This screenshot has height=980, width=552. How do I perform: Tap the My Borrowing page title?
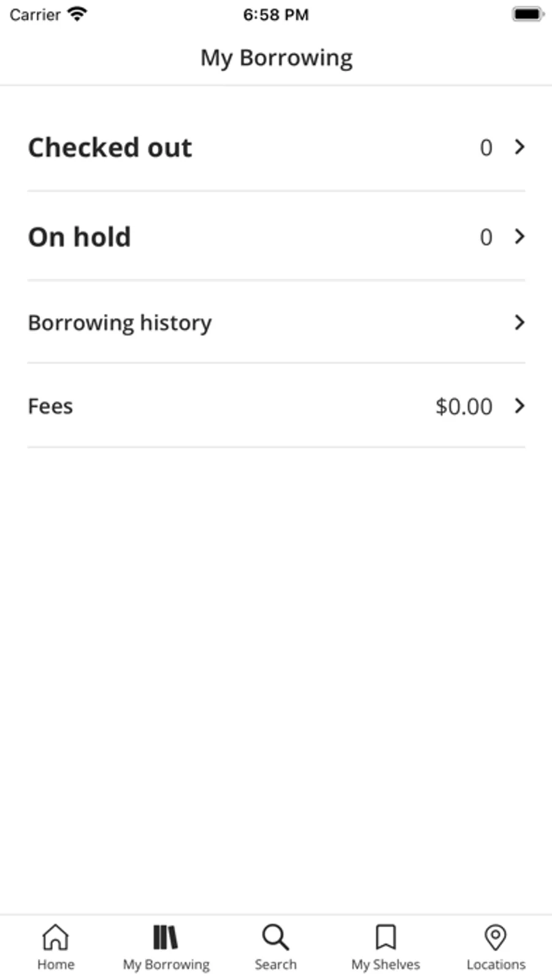[277, 58]
